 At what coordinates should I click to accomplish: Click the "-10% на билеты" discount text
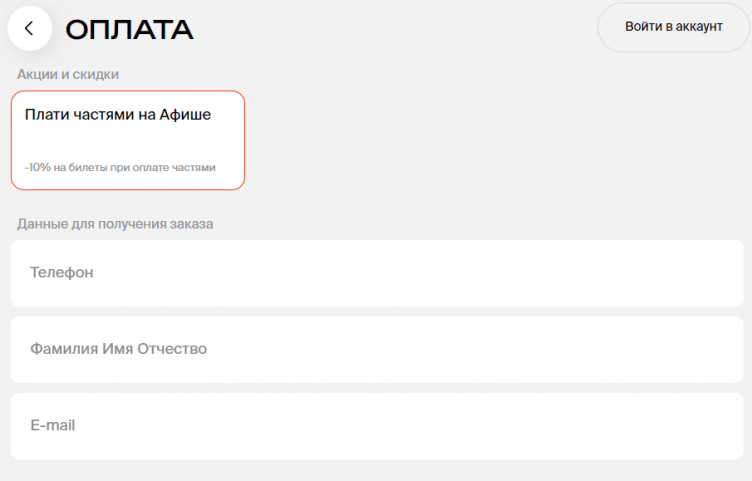click(x=120, y=167)
